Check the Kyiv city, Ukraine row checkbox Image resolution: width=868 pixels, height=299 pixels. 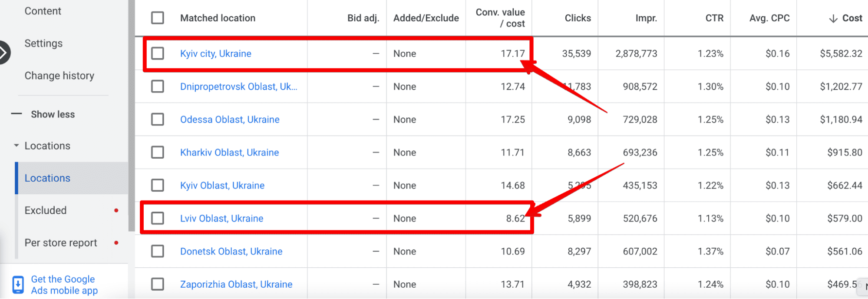point(158,53)
